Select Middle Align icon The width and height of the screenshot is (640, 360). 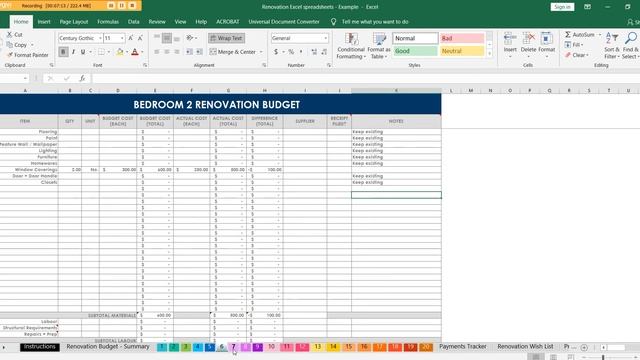tap(167, 38)
